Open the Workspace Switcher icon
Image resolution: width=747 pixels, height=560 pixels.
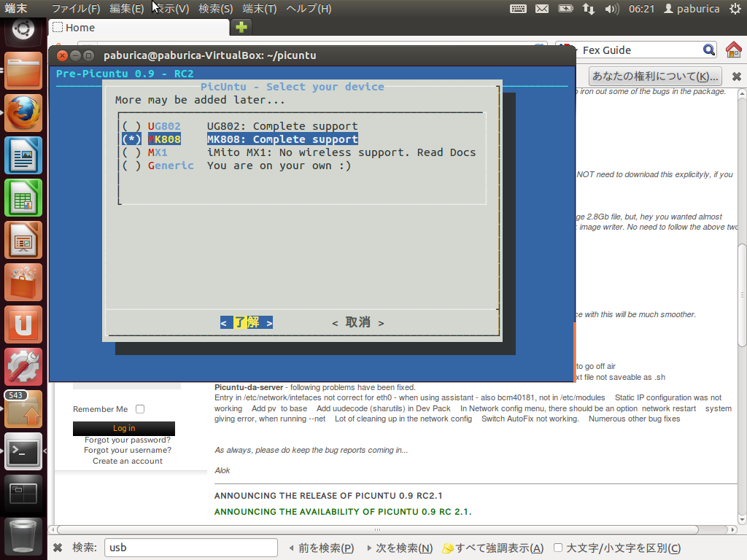[23, 494]
